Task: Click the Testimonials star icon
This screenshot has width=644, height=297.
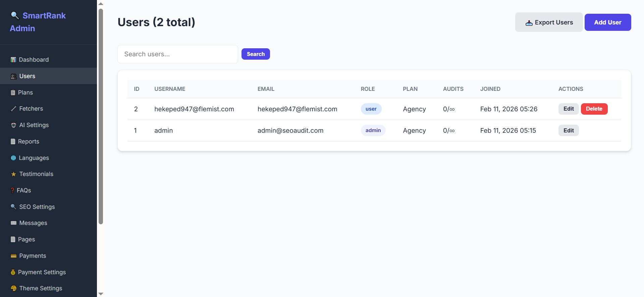Action: [13, 174]
